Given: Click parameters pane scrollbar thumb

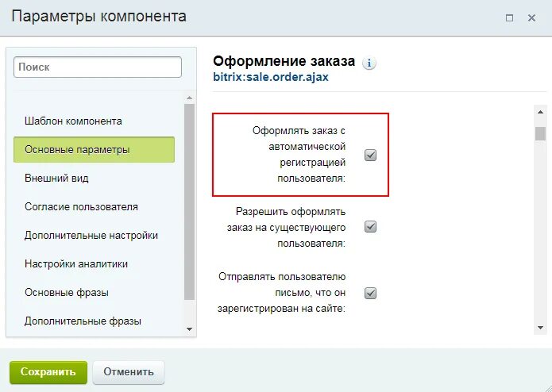Looking at the screenshot, I should point(540,133).
